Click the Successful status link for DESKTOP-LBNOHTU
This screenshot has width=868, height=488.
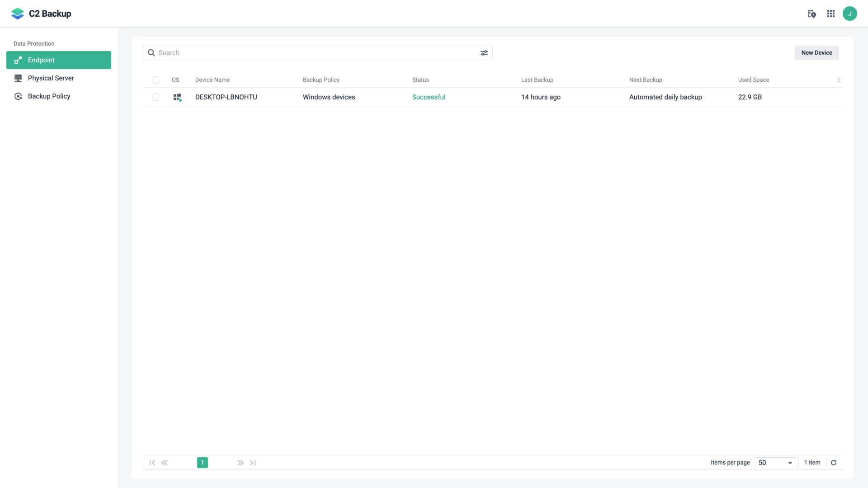[429, 97]
